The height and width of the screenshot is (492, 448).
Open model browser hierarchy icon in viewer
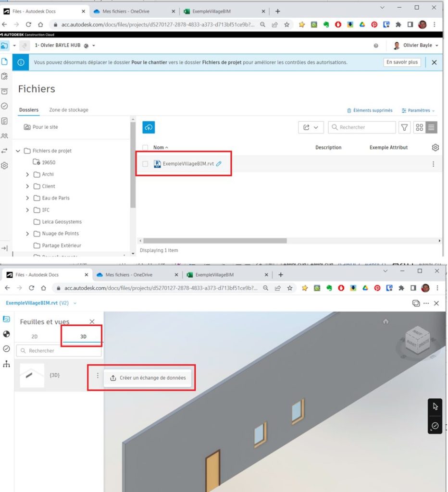(6, 364)
